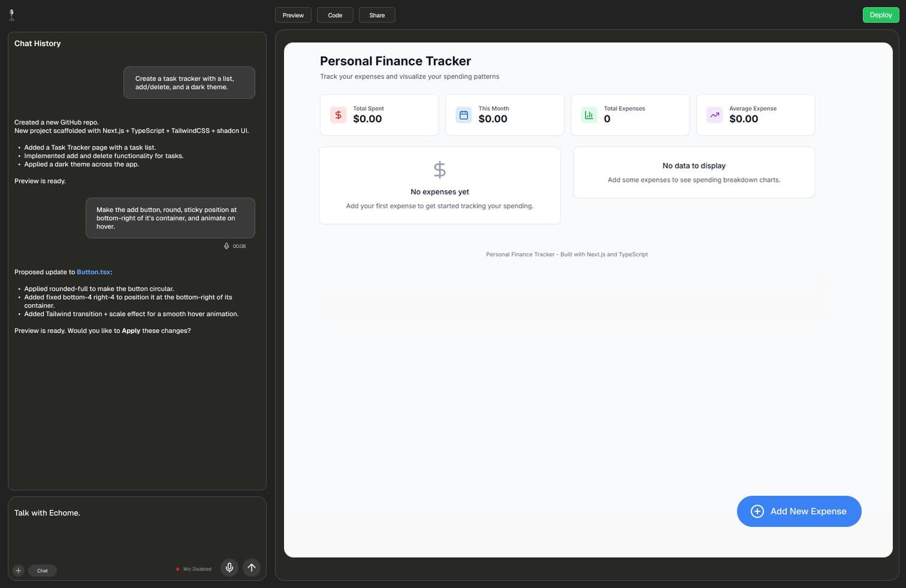The image size is (906, 588).
Task: Click the mic icon on the 00:08 voice message
Action: coord(226,245)
